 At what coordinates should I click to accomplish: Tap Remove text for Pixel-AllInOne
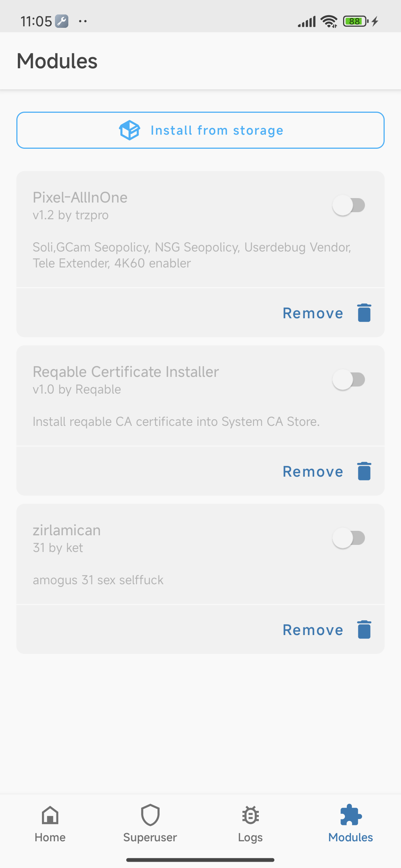(x=313, y=313)
